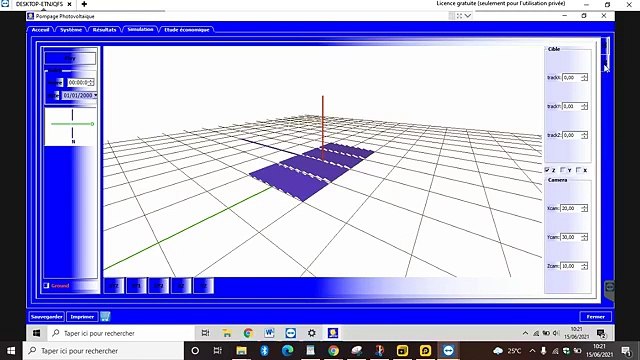Click the Play button above the time field

70,58
